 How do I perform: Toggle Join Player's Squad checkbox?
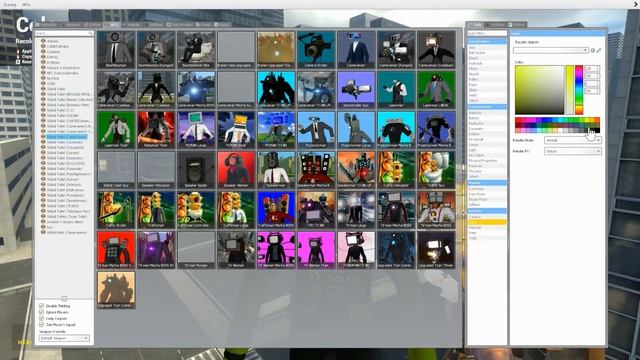coord(41,324)
